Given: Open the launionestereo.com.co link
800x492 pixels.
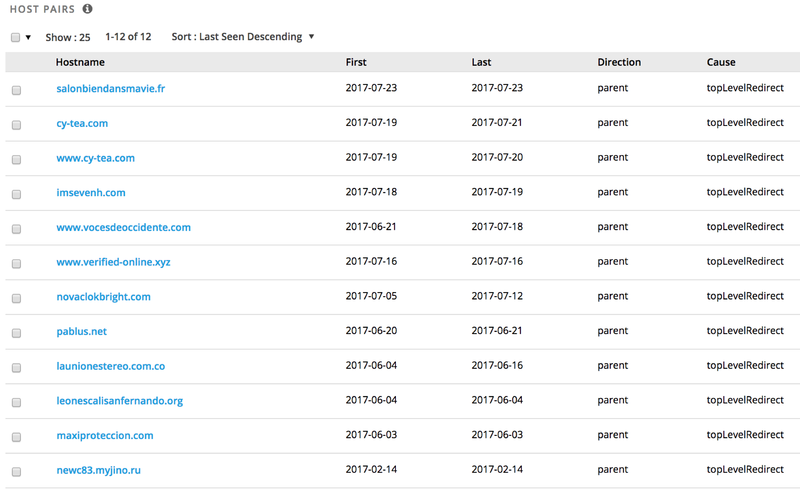Looking at the screenshot, I should pyautogui.click(x=111, y=366).
